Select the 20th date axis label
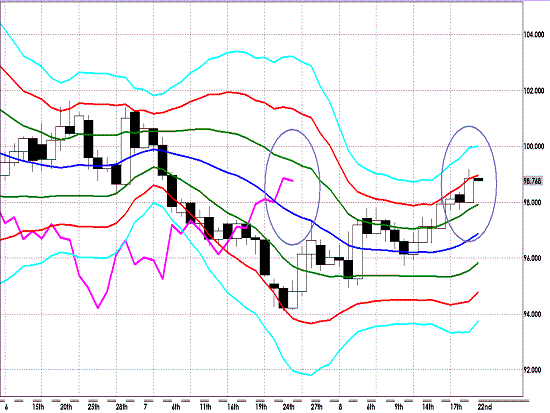 [x=66, y=407]
